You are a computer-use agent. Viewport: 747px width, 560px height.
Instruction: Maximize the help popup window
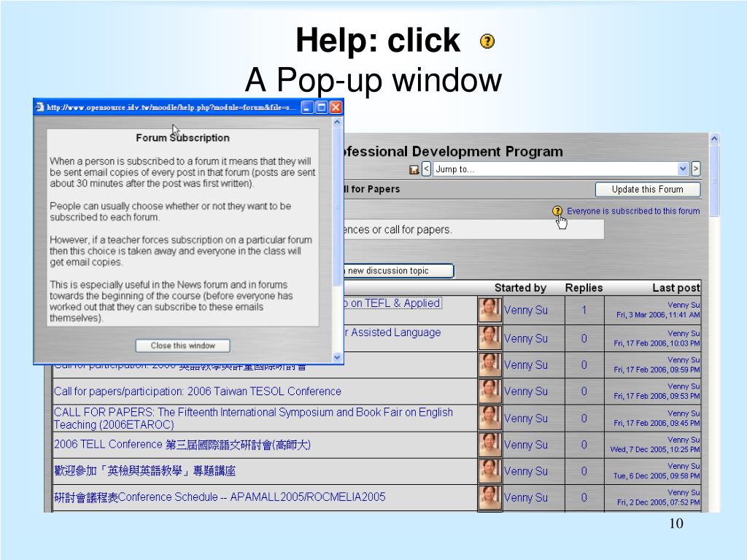(322, 107)
